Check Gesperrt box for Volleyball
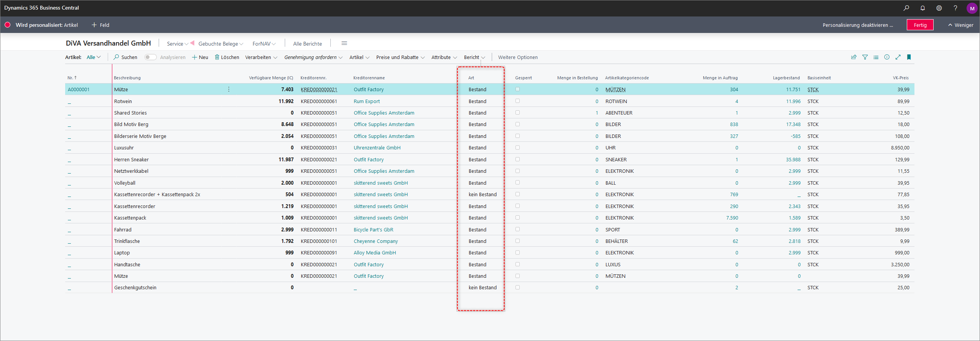This screenshot has height=341, width=980. [x=517, y=183]
